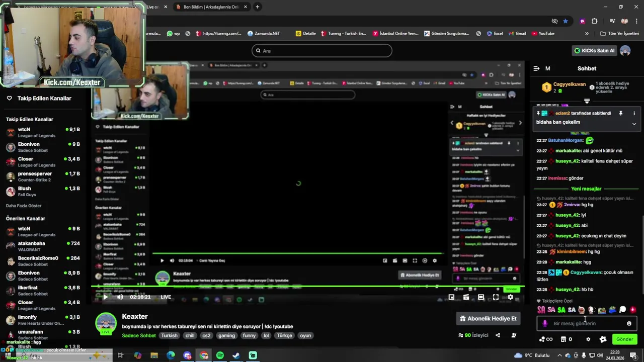Screen dimensions: 644x362
Task: Open Keaxter's channel avatar
Action: click(x=106, y=323)
